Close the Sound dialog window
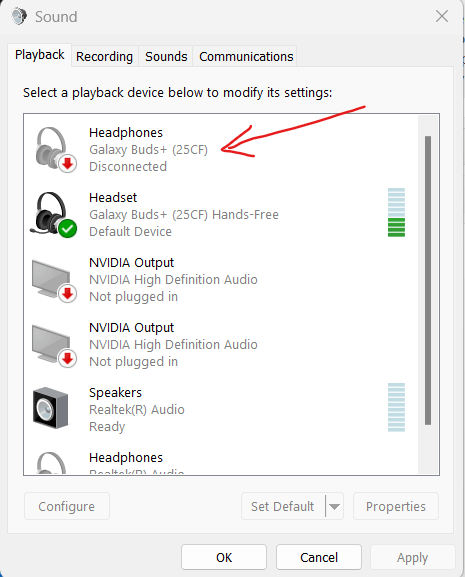This screenshot has width=465, height=577. tap(442, 16)
